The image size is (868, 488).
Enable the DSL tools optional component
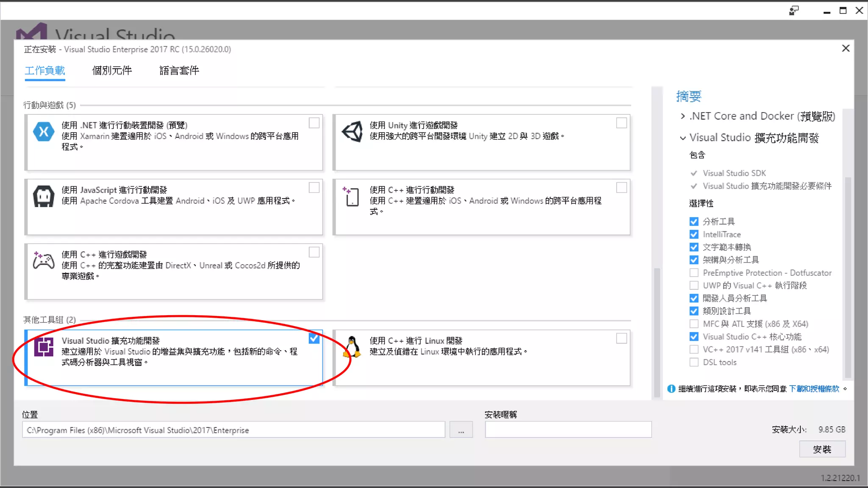694,362
